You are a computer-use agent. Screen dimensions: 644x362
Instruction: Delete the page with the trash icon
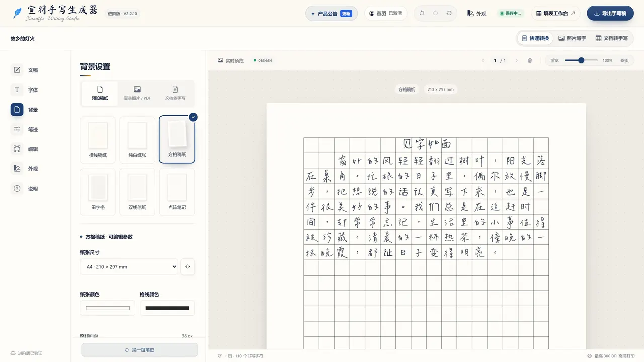tap(530, 60)
